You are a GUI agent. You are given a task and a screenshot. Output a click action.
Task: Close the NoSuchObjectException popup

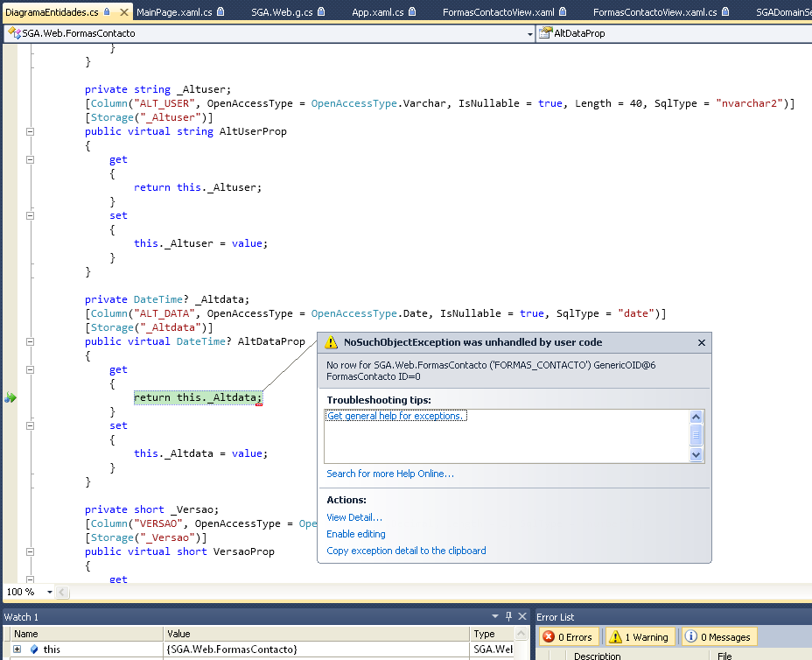[701, 343]
